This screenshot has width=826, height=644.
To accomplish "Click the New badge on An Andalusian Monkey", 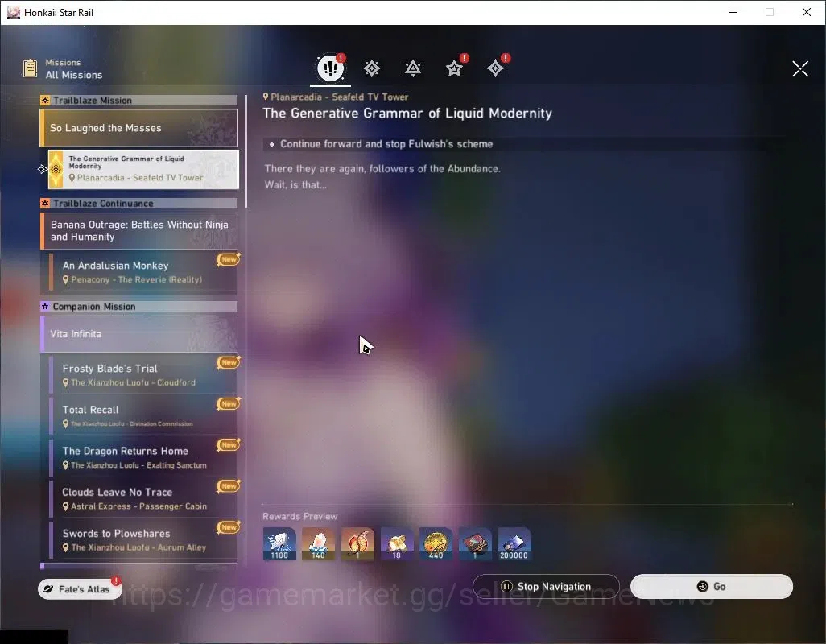I will click(229, 259).
